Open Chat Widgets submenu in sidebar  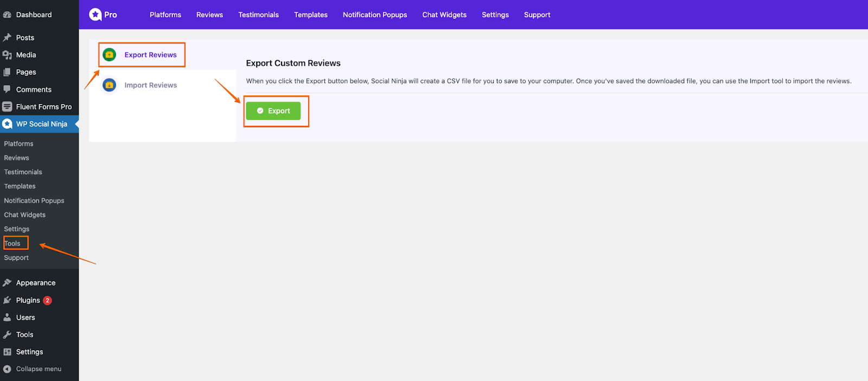coord(25,215)
